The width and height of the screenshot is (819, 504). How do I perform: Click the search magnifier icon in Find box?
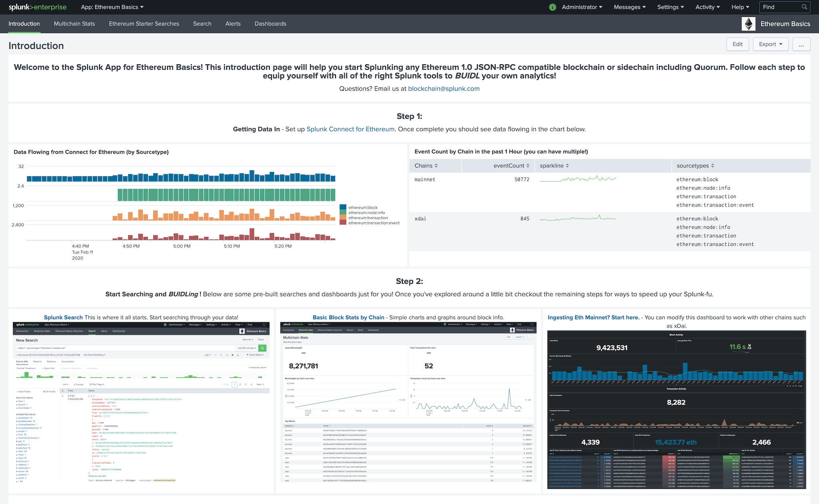click(x=804, y=7)
